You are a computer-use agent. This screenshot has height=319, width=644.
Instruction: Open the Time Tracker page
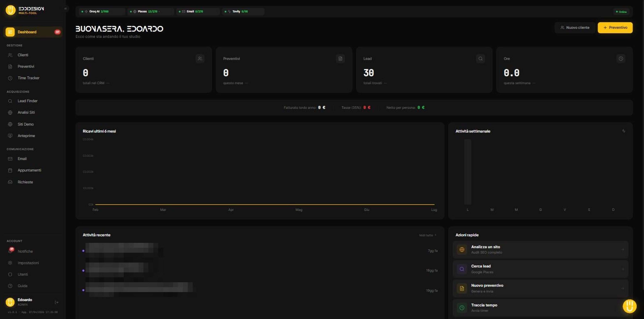(x=33, y=78)
